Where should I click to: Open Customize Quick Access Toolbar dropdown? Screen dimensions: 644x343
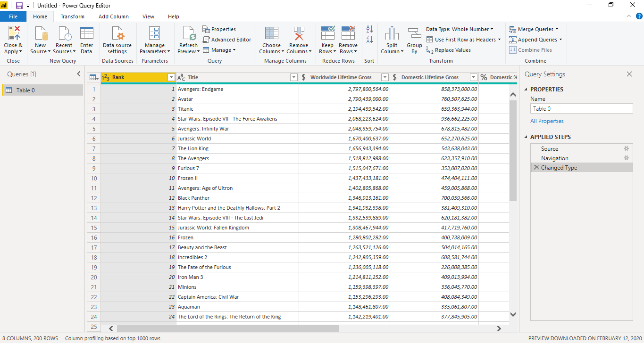pyautogui.click(x=28, y=6)
